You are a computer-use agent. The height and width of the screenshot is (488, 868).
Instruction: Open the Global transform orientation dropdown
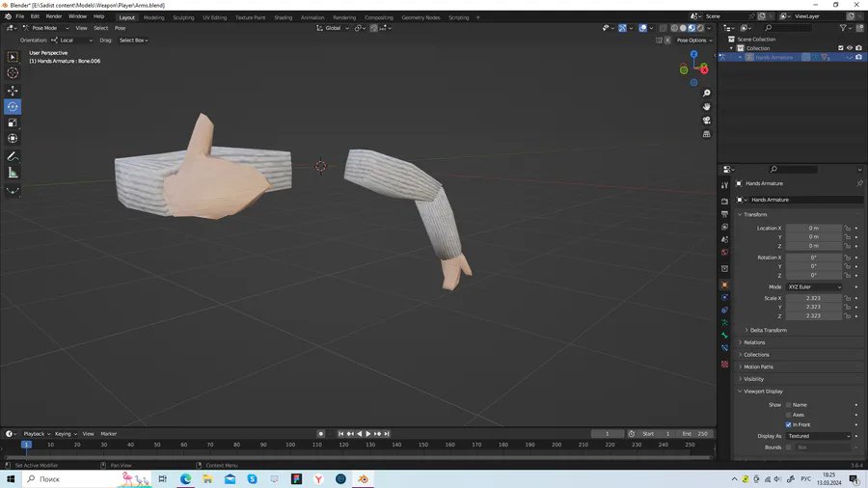[x=333, y=28]
